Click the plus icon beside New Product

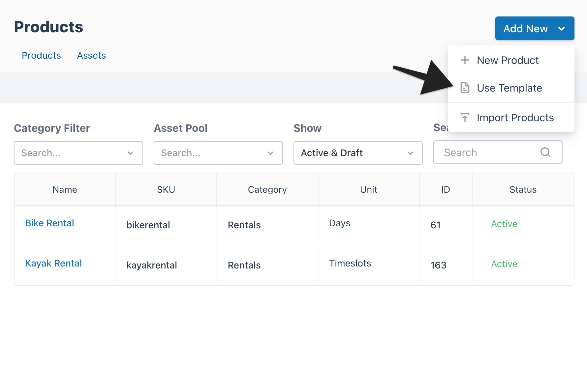tap(465, 60)
